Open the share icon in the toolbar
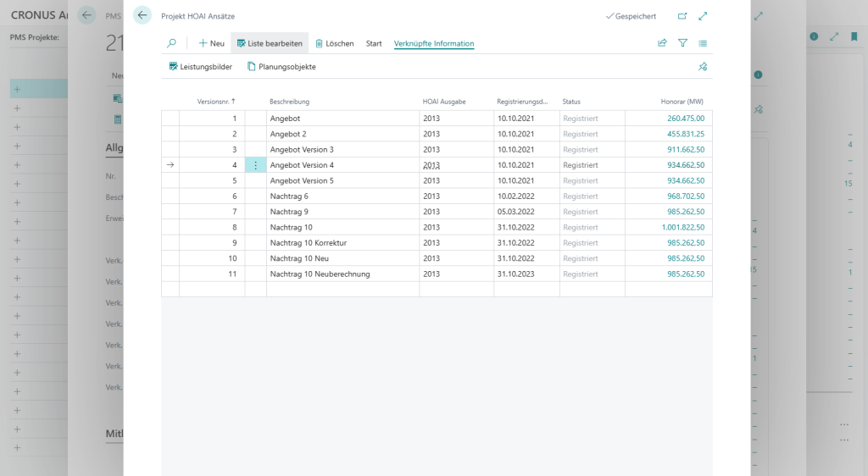Screen dimensions: 868x476 click(662, 42)
